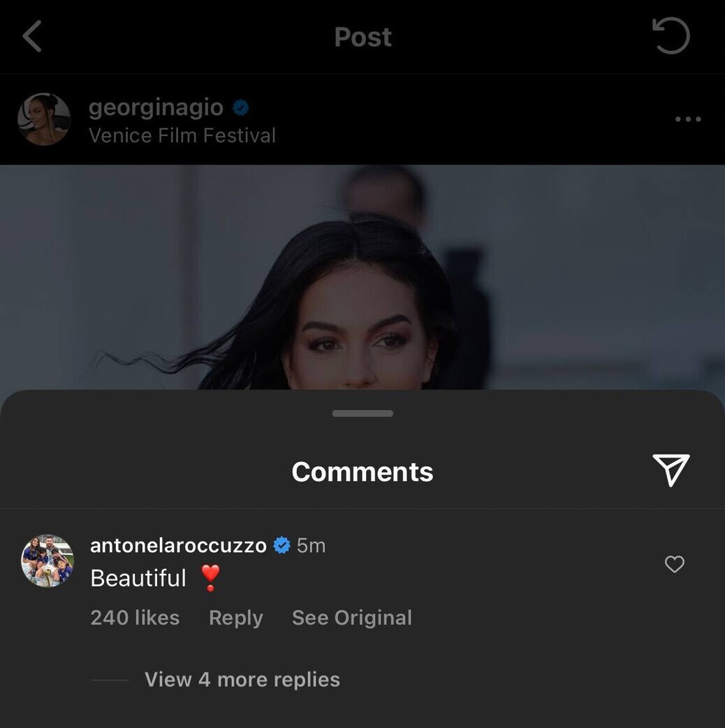Like the comment with the heart icon
725x728 pixels.
tap(674, 564)
